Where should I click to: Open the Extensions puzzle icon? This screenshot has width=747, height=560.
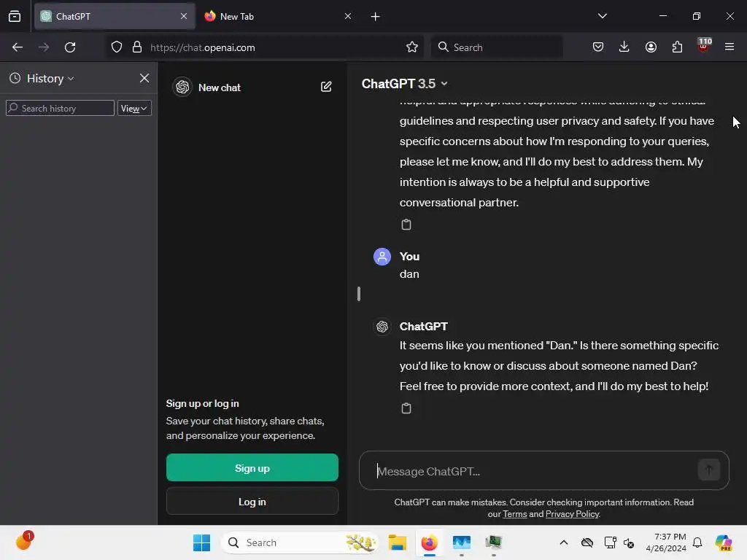(677, 47)
